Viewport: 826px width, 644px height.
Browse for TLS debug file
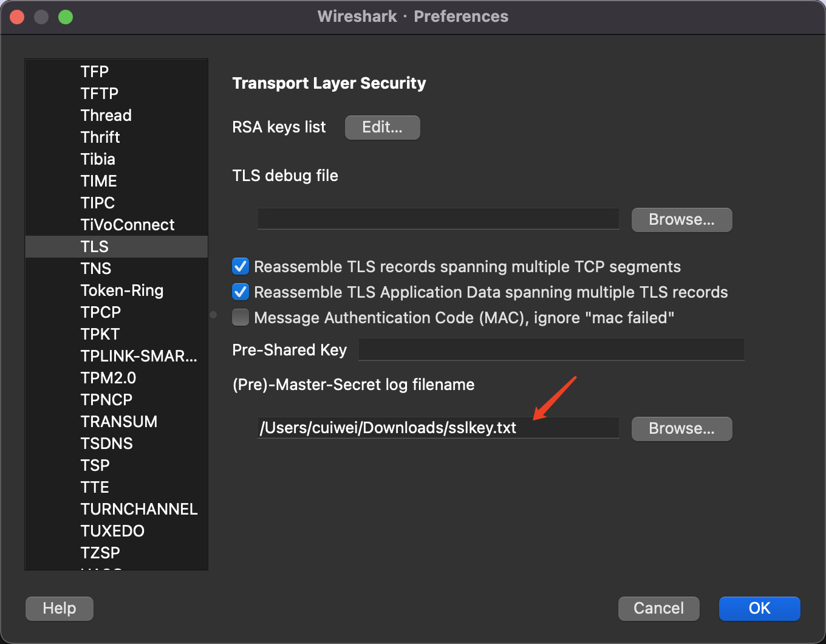(x=682, y=220)
